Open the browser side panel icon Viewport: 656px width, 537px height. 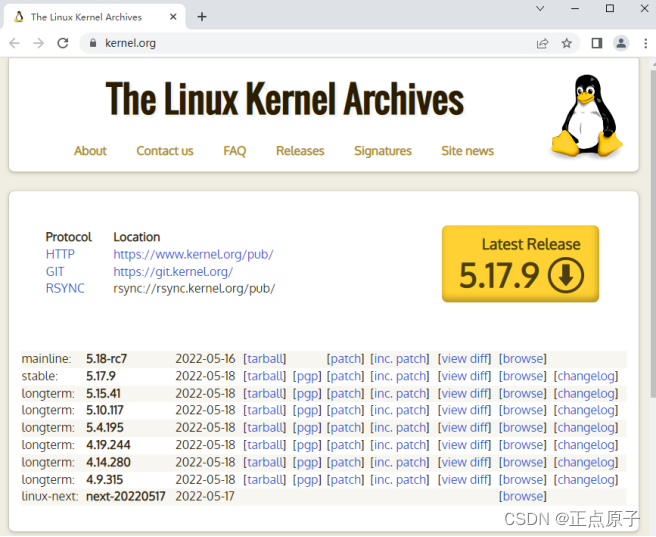tap(597, 43)
